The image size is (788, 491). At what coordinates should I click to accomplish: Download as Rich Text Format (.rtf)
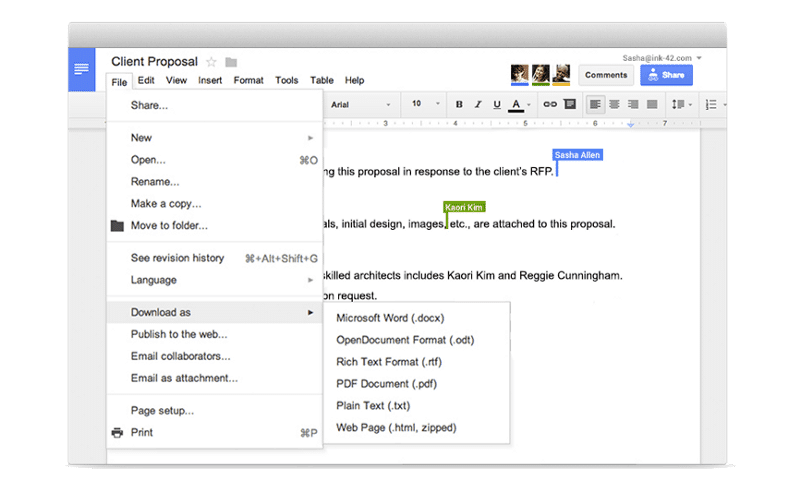pyautogui.click(x=417, y=362)
